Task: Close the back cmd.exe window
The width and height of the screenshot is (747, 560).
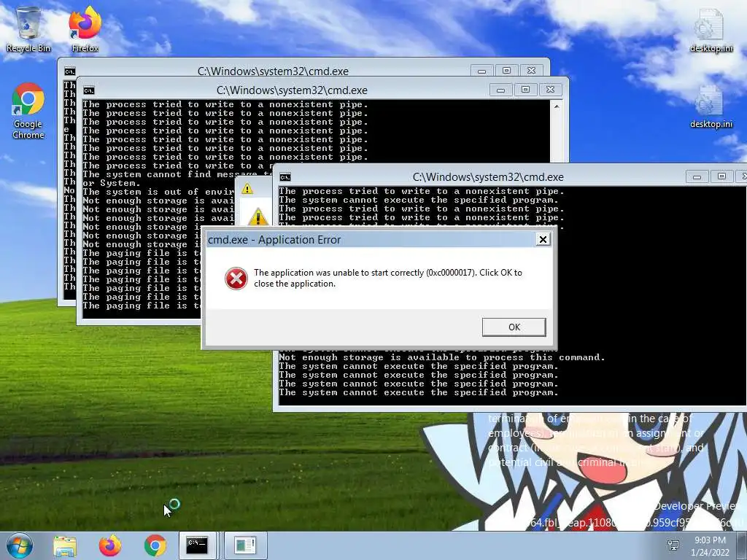Action: 531,71
